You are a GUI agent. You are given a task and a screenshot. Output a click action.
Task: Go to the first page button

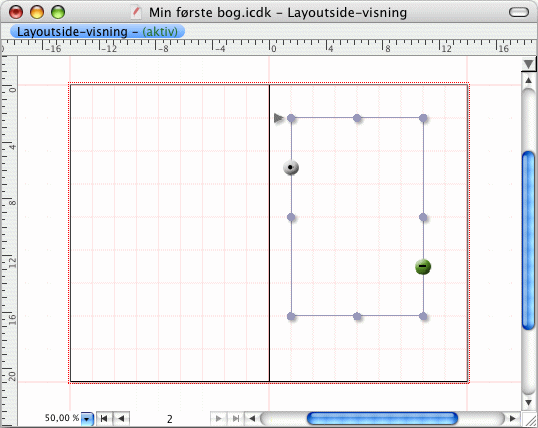coord(104,418)
